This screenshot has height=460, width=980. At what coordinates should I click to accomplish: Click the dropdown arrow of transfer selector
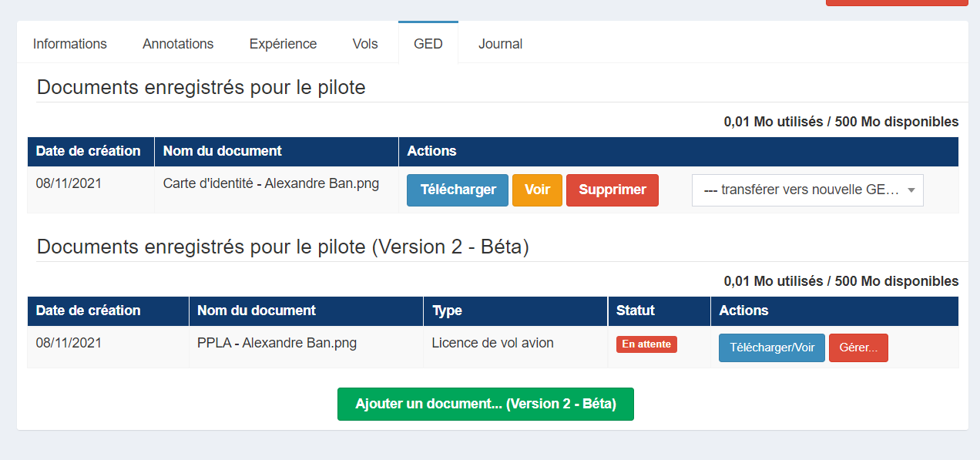[x=911, y=190]
